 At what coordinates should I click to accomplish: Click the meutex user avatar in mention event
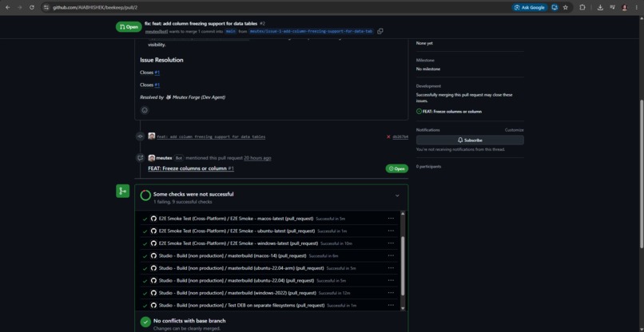click(x=152, y=158)
